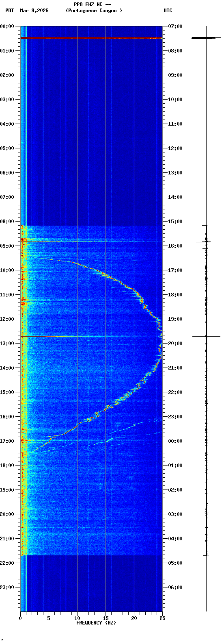
Task: Click the PDT time label '20:00' on left axis
Action: point(7,514)
